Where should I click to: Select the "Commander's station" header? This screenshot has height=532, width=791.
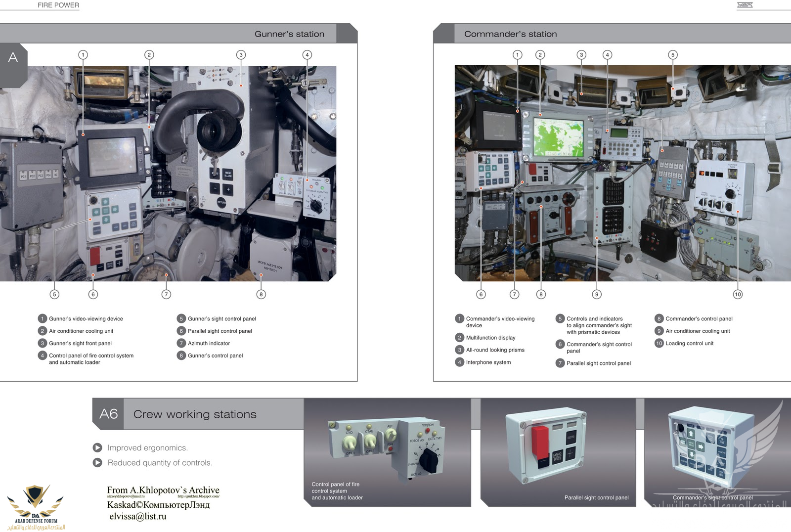(x=510, y=34)
